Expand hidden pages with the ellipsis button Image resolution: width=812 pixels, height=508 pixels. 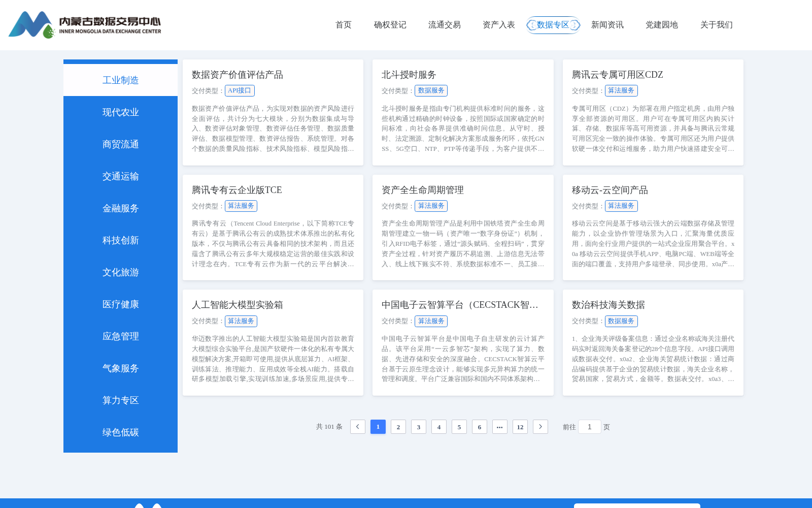click(500, 427)
